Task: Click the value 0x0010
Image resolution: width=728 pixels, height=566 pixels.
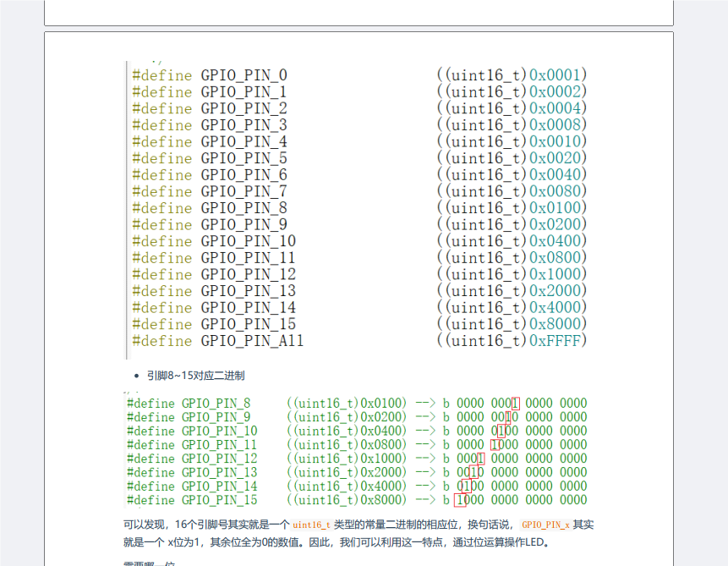Action: point(555,142)
